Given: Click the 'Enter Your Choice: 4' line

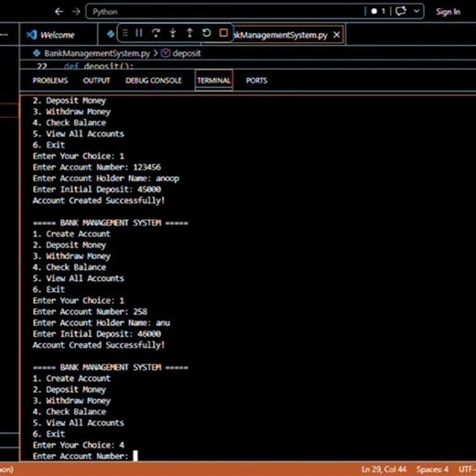Looking at the screenshot, I should [79, 445].
